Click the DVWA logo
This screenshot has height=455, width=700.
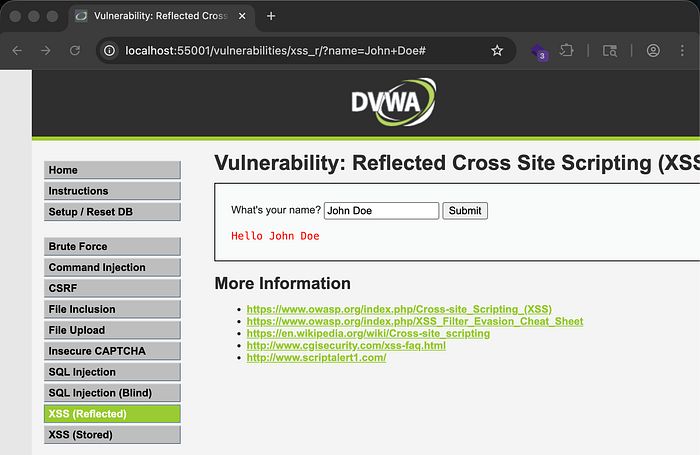coord(393,102)
